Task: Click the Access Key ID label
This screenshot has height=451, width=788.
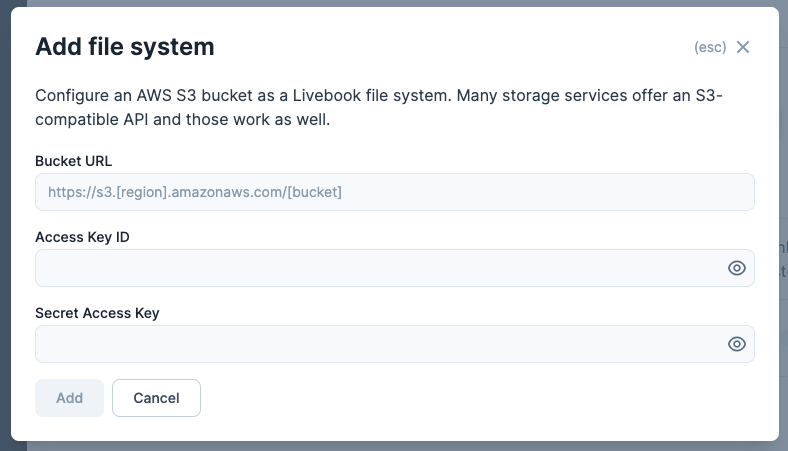Action: [x=82, y=237]
